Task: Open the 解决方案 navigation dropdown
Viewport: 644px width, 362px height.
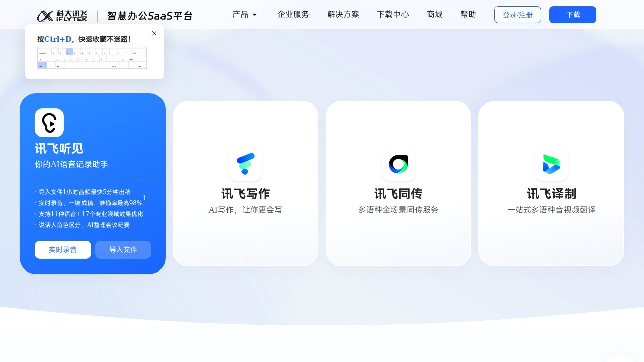Action: coord(343,15)
